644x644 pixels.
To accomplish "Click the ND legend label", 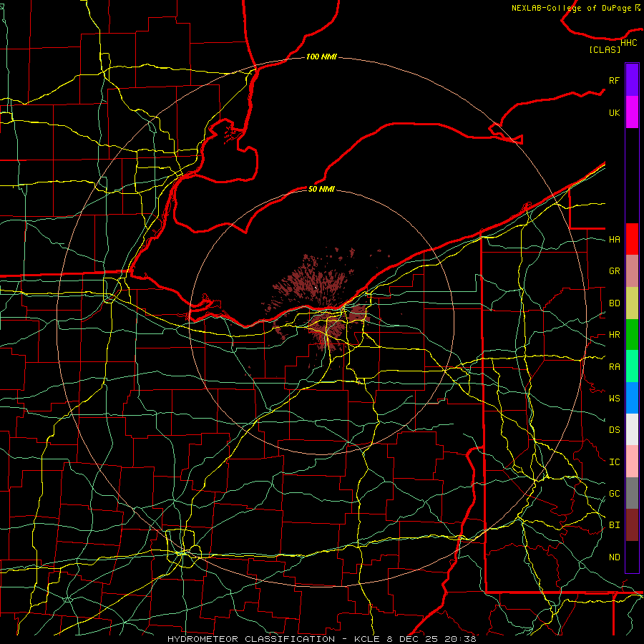I will pyautogui.click(x=614, y=557).
